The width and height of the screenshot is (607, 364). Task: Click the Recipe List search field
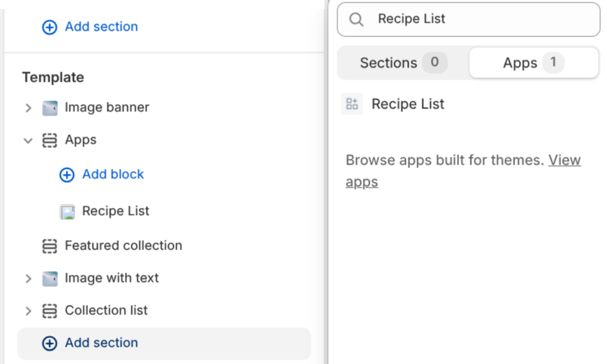point(469,19)
